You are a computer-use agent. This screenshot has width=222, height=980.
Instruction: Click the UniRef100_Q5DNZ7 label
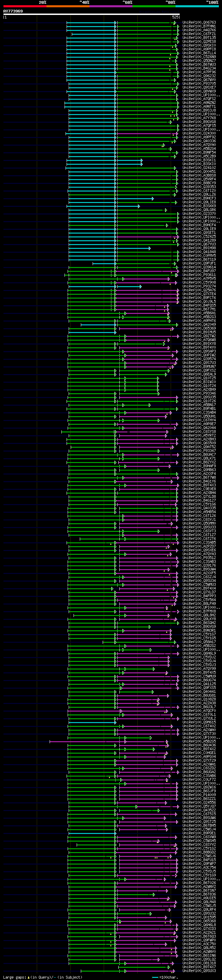[199, 60]
